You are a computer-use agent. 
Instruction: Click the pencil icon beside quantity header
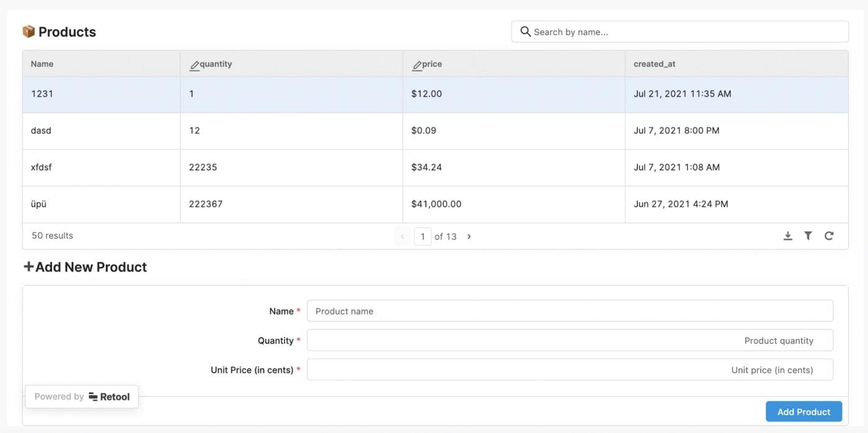[x=195, y=65]
